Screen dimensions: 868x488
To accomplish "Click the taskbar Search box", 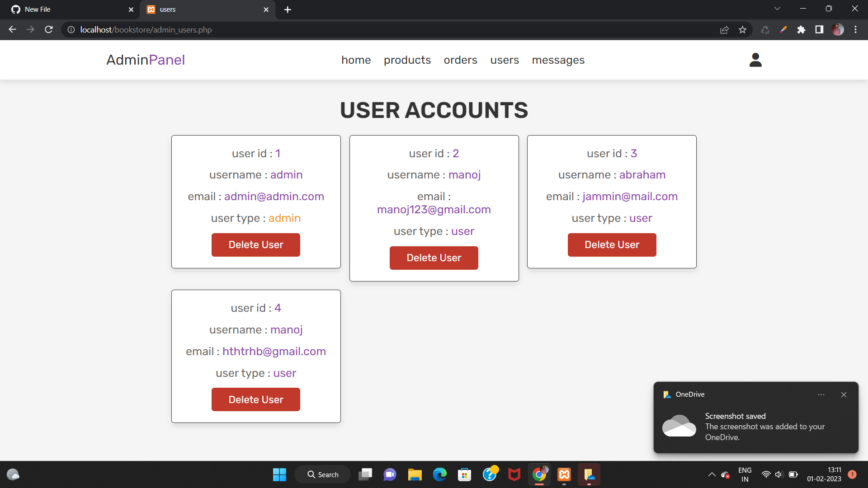I will click(322, 474).
